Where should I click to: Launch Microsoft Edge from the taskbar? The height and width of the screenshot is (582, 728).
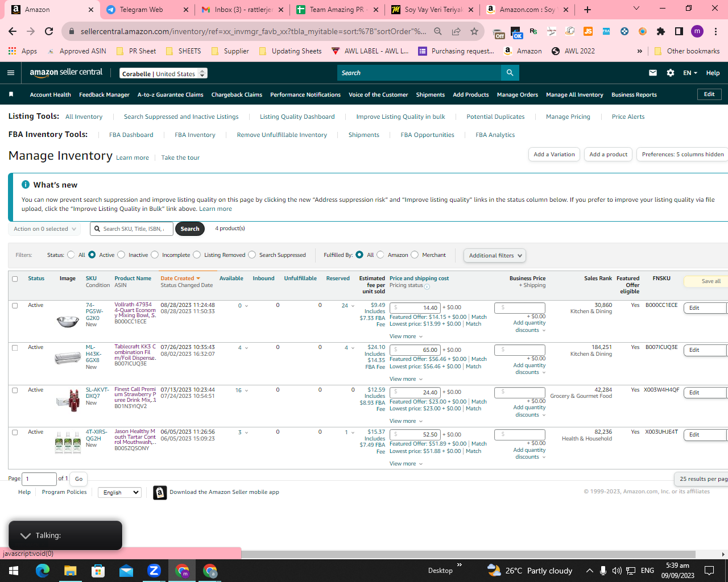43,571
